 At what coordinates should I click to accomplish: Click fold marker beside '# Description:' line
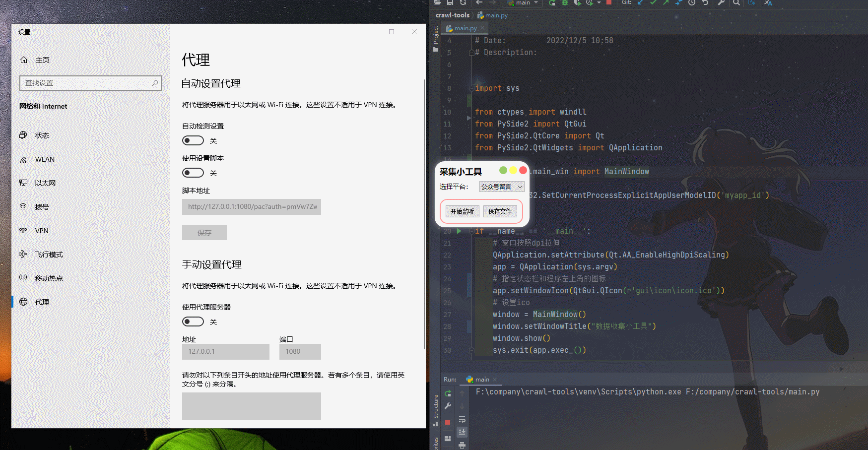(471, 53)
